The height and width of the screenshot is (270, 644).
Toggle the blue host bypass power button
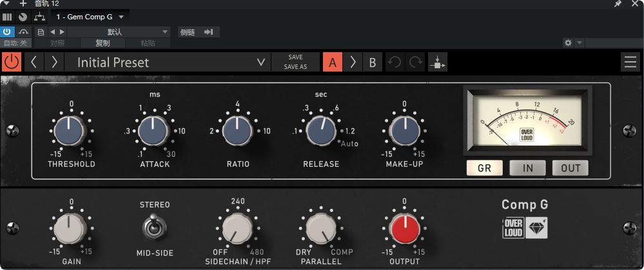click(7, 32)
